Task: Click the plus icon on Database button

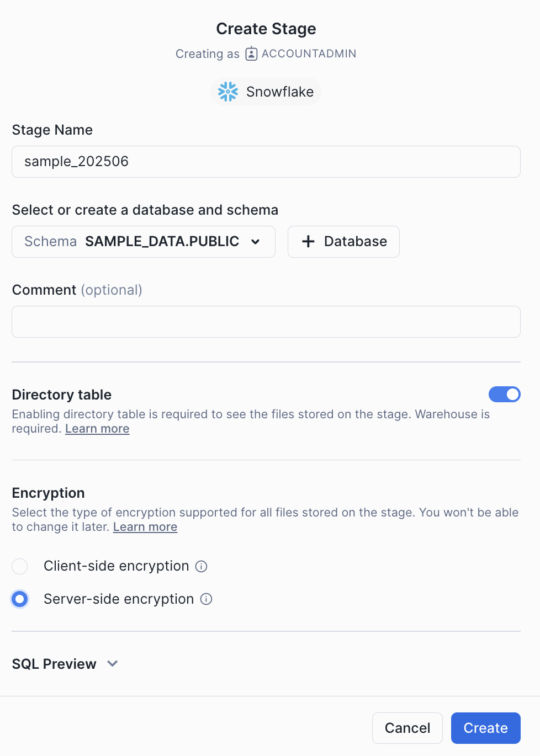Action: (x=308, y=241)
